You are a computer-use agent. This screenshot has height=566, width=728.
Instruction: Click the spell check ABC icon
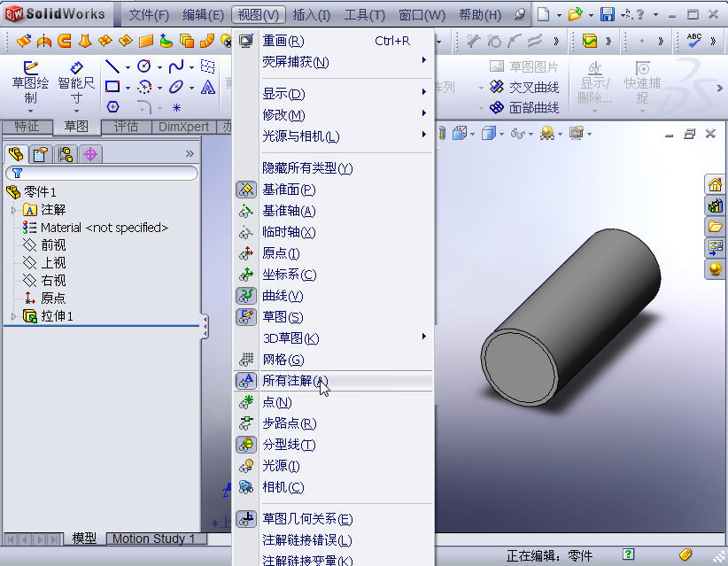tap(694, 41)
